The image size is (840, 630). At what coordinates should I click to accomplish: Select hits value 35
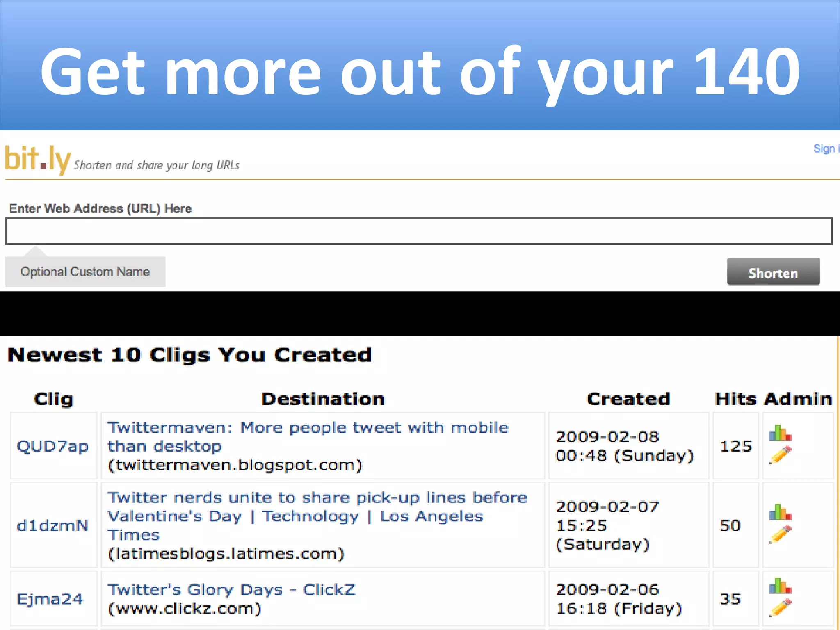[730, 599]
